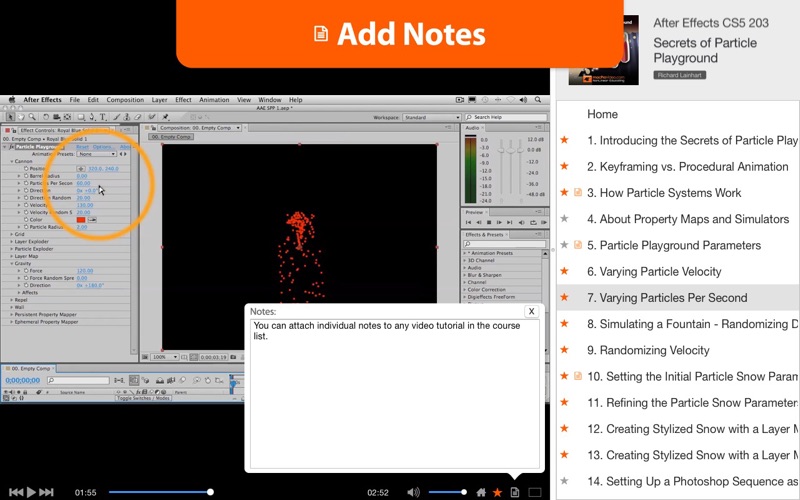Click the Richard Lainhart author tag
The width and height of the screenshot is (800, 500).
[680, 75]
